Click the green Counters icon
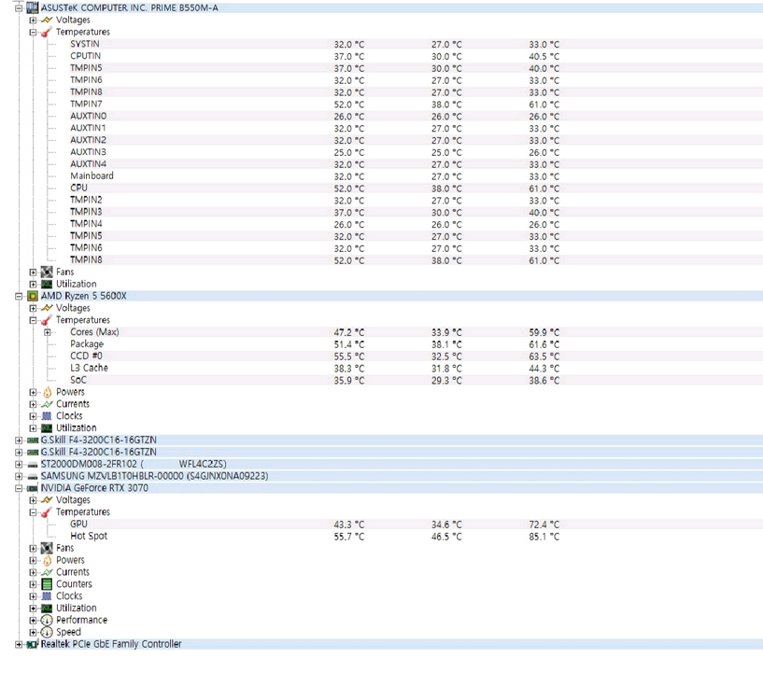 point(47,584)
